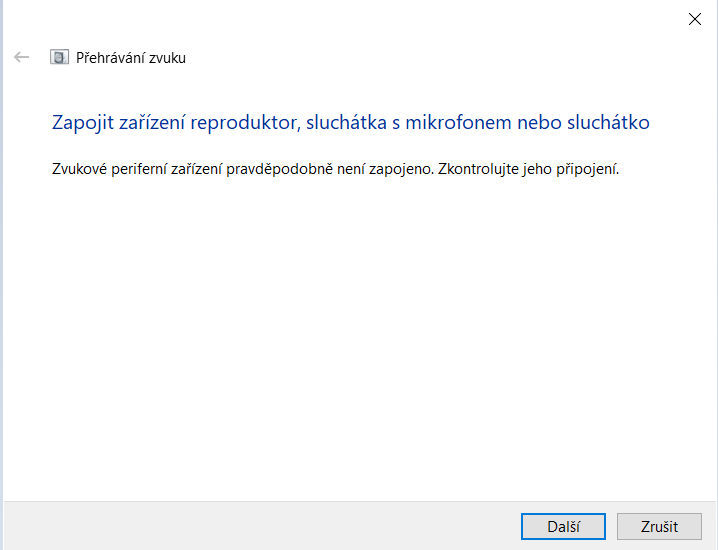Click the blue heading starting with Zapojit zařízení
Screen dimensions: 718x550
[350, 123]
